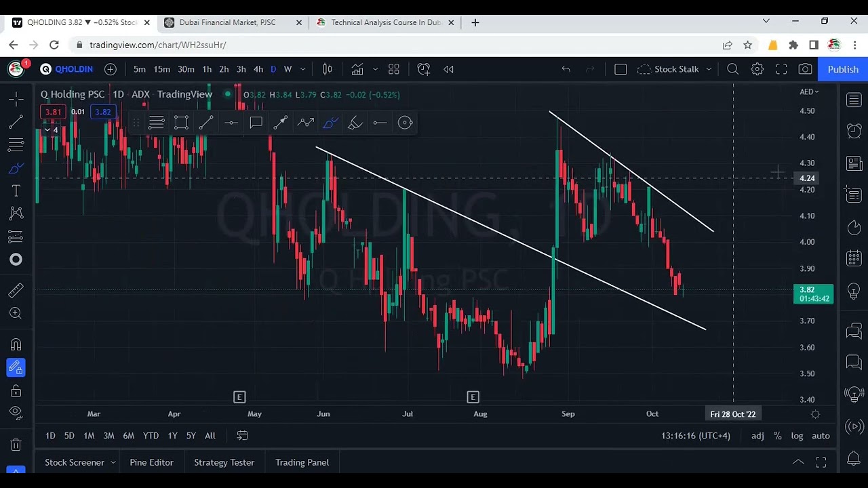Switch to 1h timeframe

click(x=207, y=69)
